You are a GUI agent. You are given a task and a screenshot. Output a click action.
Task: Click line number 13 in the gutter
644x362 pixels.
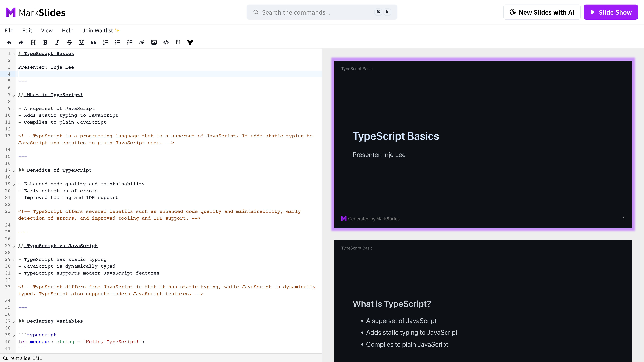(x=8, y=136)
